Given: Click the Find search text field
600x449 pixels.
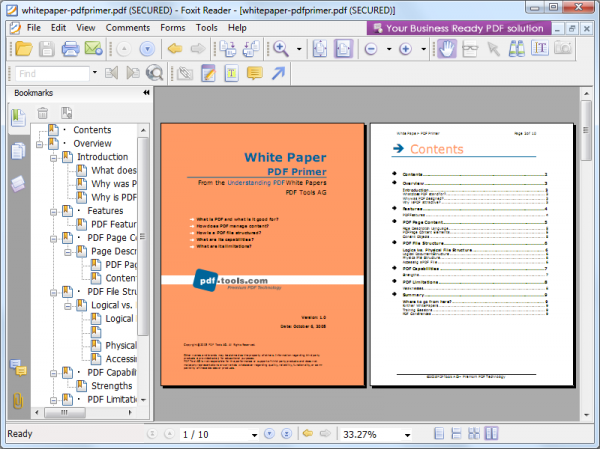Looking at the screenshot, I should pyautogui.click(x=50, y=73).
